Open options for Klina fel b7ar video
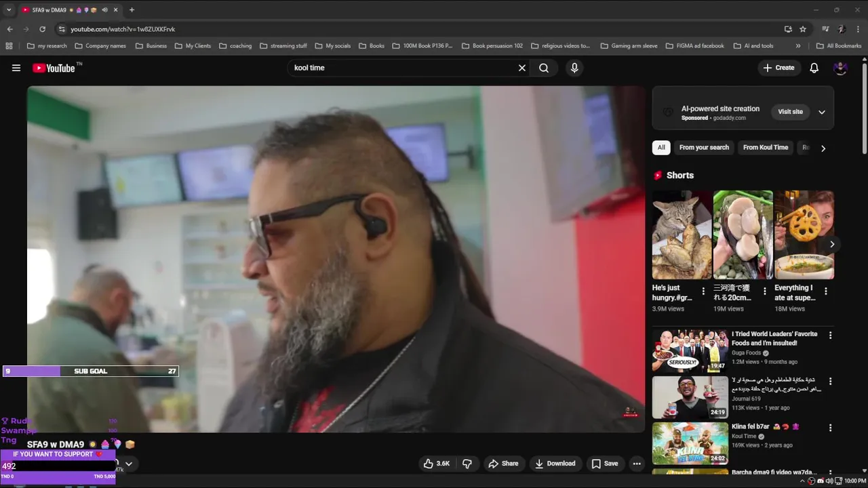This screenshot has width=868, height=488. tap(830, 428)
